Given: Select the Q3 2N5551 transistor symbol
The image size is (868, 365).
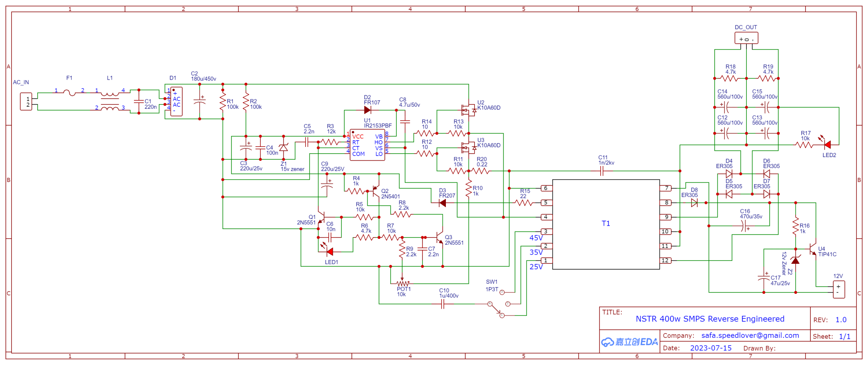Looking at the screenshot, I should coord(440,237).
